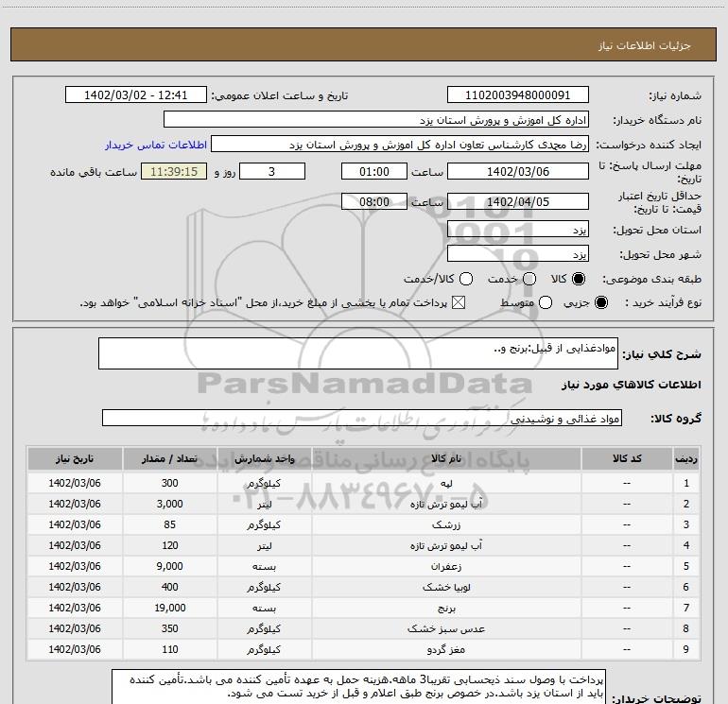Click the quantity 85 cell
This screenshot has width=728, height=704.
coord(169,524)
